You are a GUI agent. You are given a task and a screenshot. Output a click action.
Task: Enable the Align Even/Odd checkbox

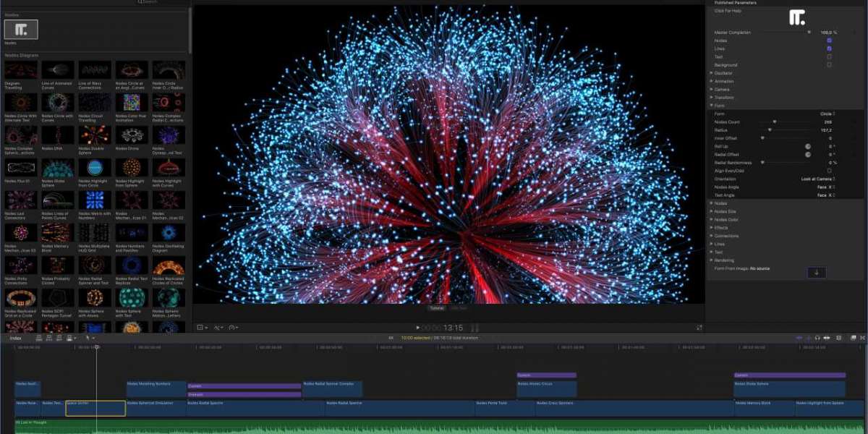pos(829,171)
